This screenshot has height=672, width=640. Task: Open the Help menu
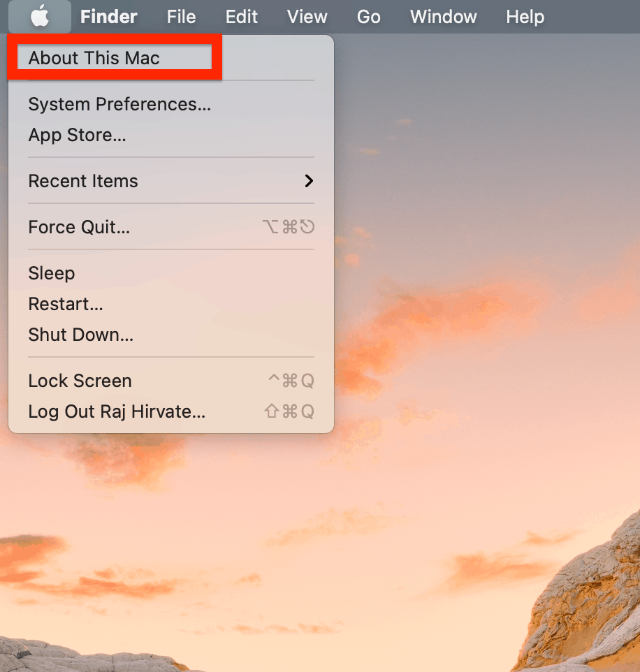(x=525, y=17)
